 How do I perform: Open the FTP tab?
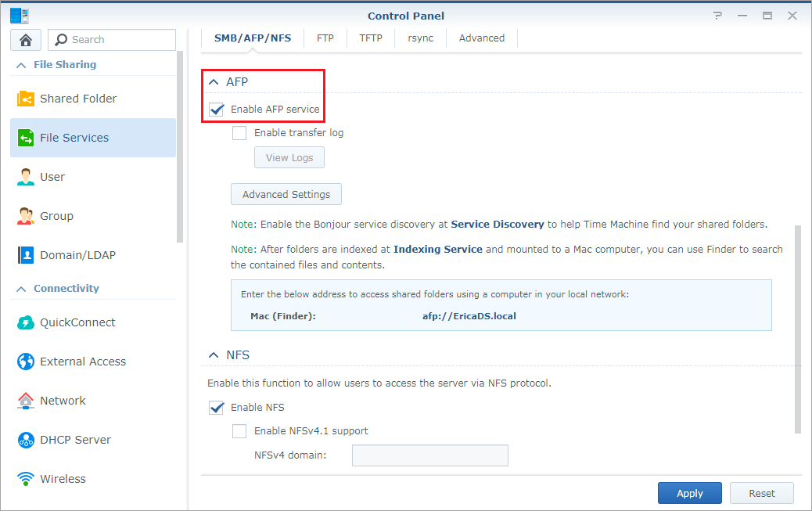point(325,38)
